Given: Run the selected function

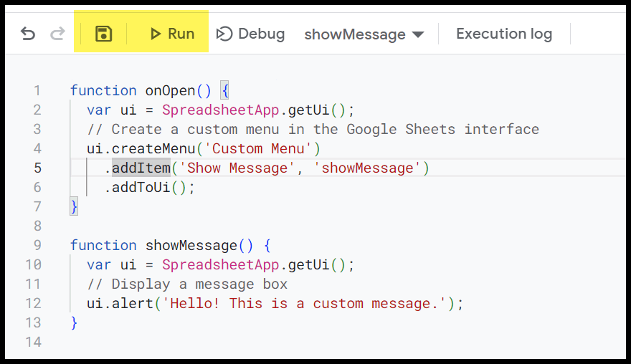Looking at the screenshot, I should point(172,34).
